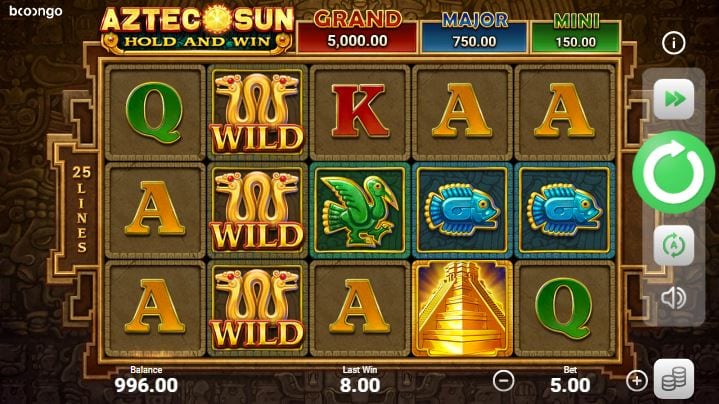This screenshot has height=404, width=719.
Task: Open the game info button
Action: tap(673, 43)
